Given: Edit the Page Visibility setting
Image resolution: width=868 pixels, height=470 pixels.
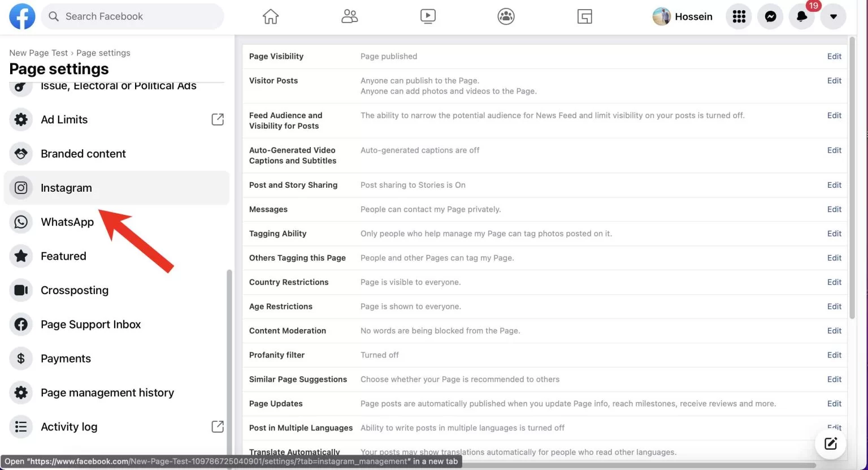Looking at the screenshot, I should pos(834,57).
